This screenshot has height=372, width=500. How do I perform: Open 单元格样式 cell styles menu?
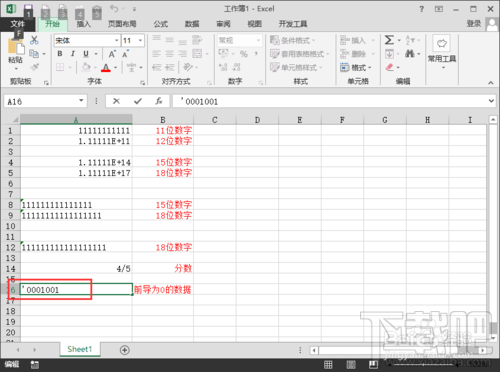point(296,68)
